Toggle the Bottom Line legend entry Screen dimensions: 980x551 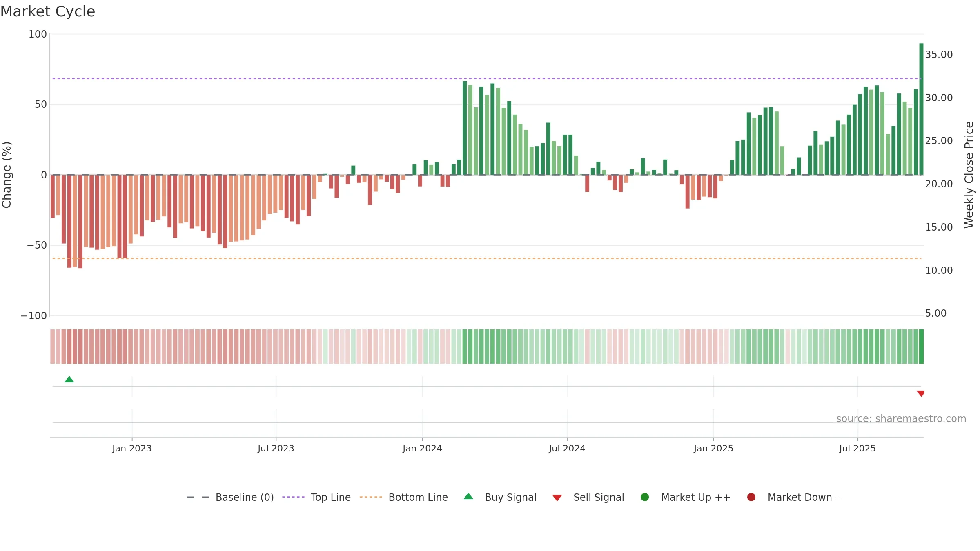pyautogui.click(x=404, y=497)
